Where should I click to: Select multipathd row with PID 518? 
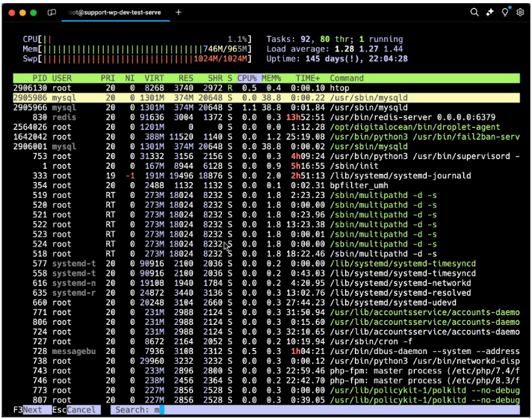coord(266,254)
